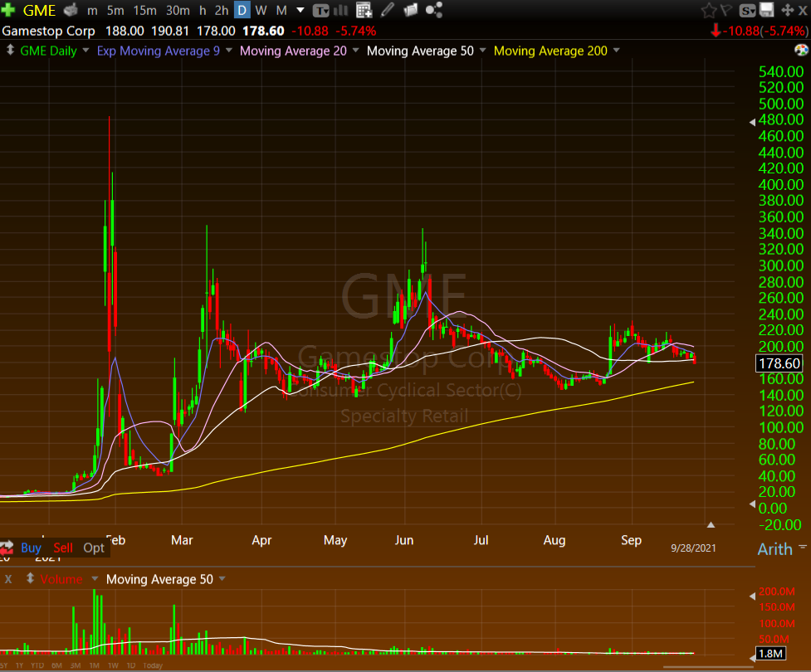Click the left-arrow marker near 0.00
The image size is (811, 672).
click(752, 504)
